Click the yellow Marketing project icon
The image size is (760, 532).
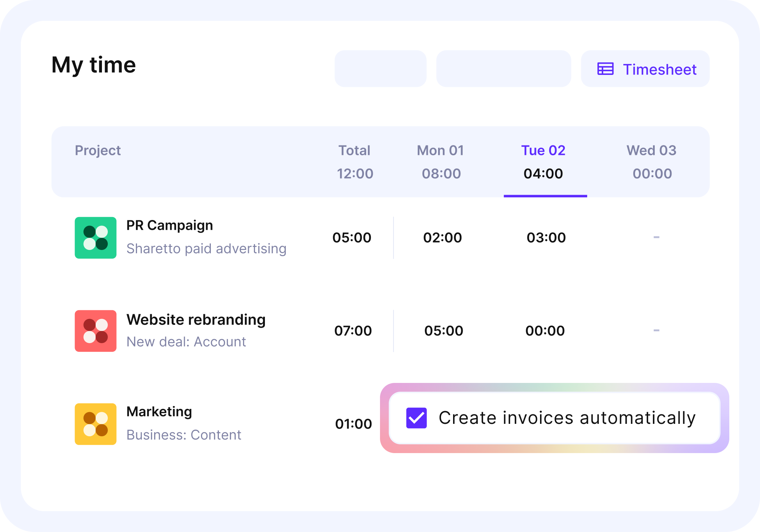click(95, 424)
